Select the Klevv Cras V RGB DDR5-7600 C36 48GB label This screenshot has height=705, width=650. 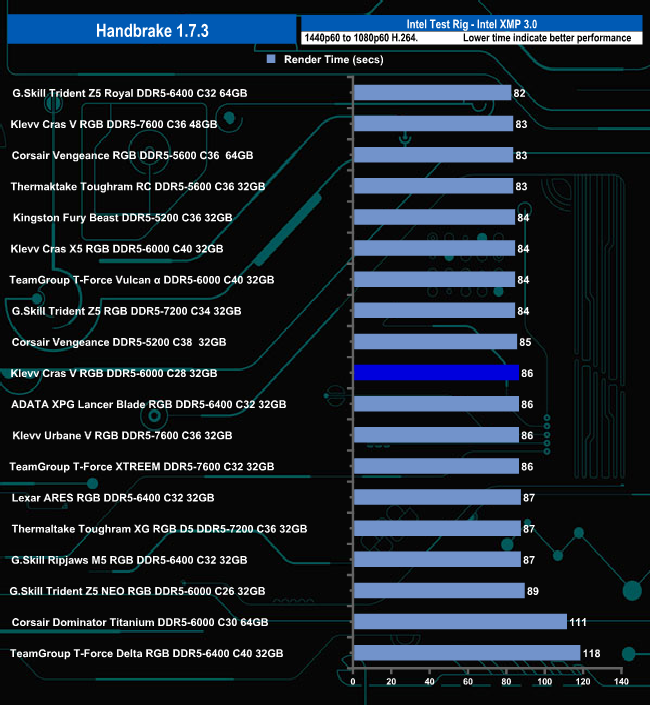click(114, 124)
